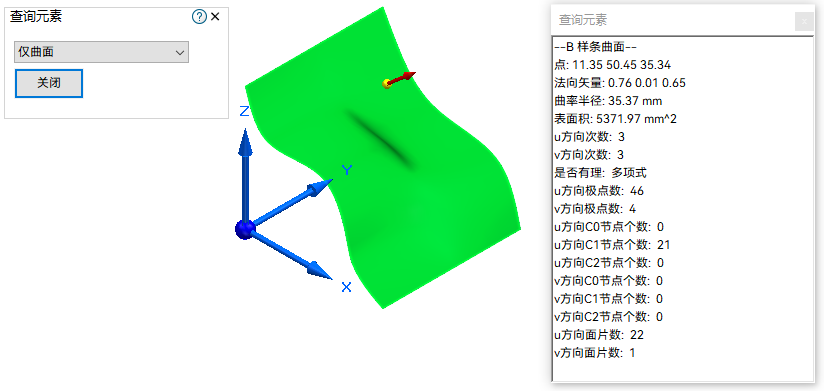This screenshot has height=391, width=824.
Task: Click the 关闭 button
Action: click(x=49, y=83)
